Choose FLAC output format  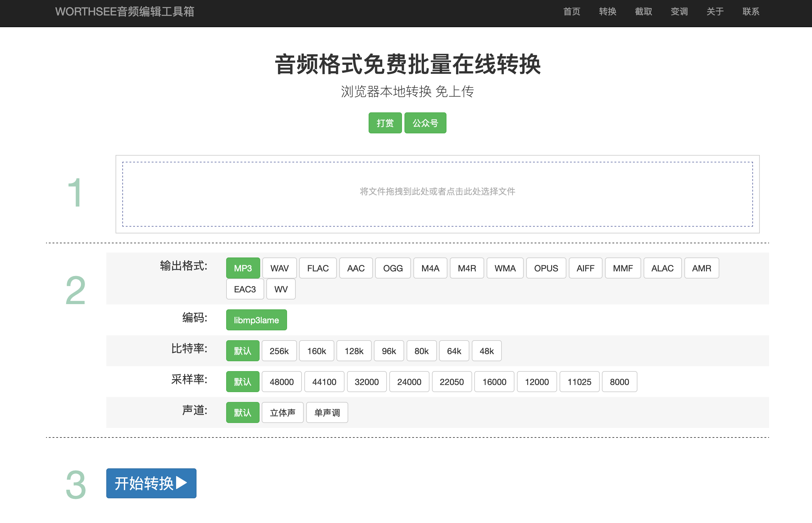[x=317, y=268]
